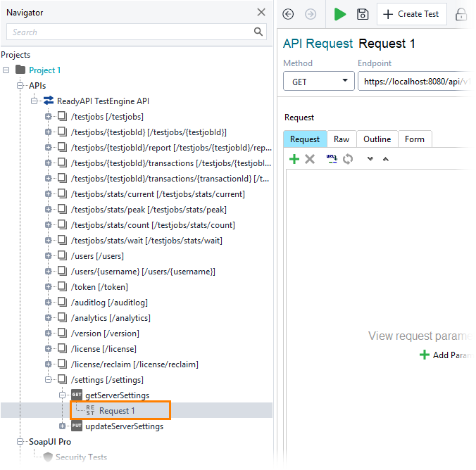Switch to the Request tab

click(305, 139)
